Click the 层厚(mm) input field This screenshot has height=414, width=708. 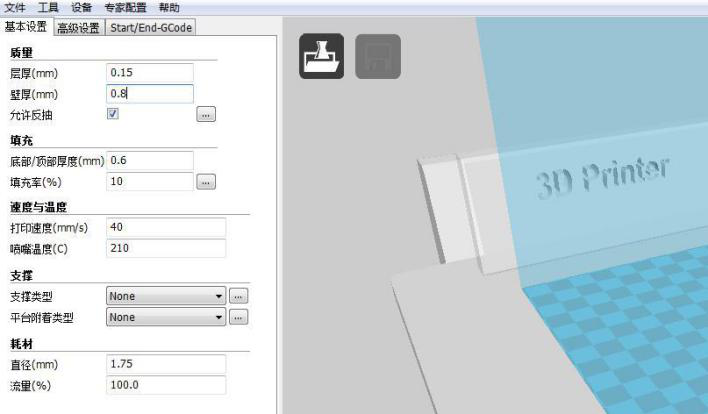149,72
